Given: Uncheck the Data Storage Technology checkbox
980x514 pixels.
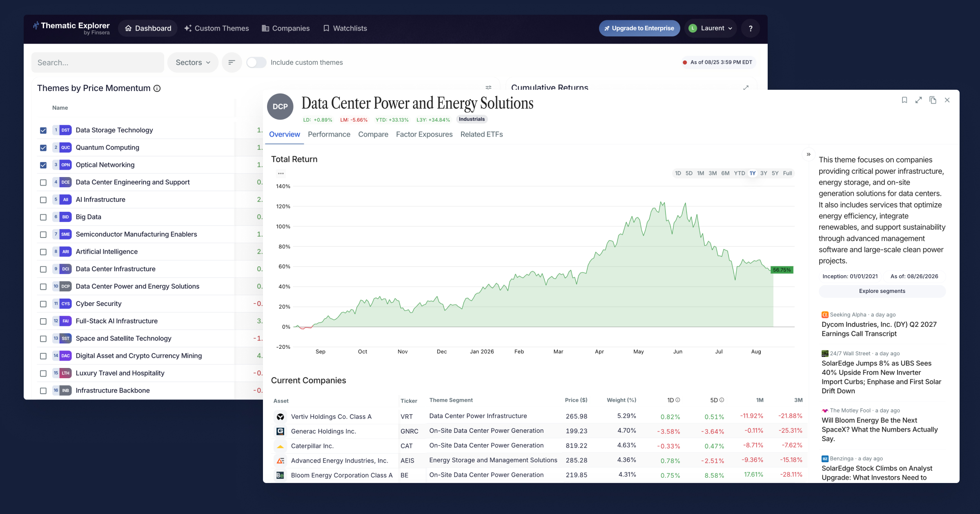Looking at the screenshot, I should point(43,131).
